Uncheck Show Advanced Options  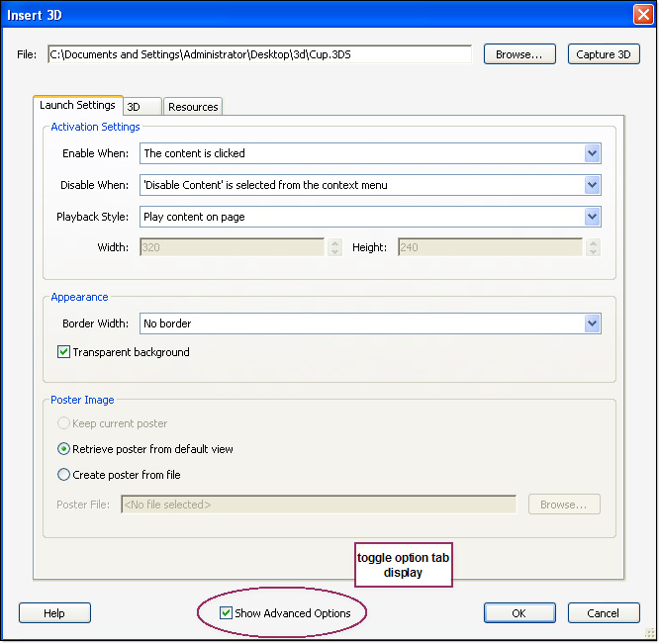pyautogui.click(x=227, y=613)
